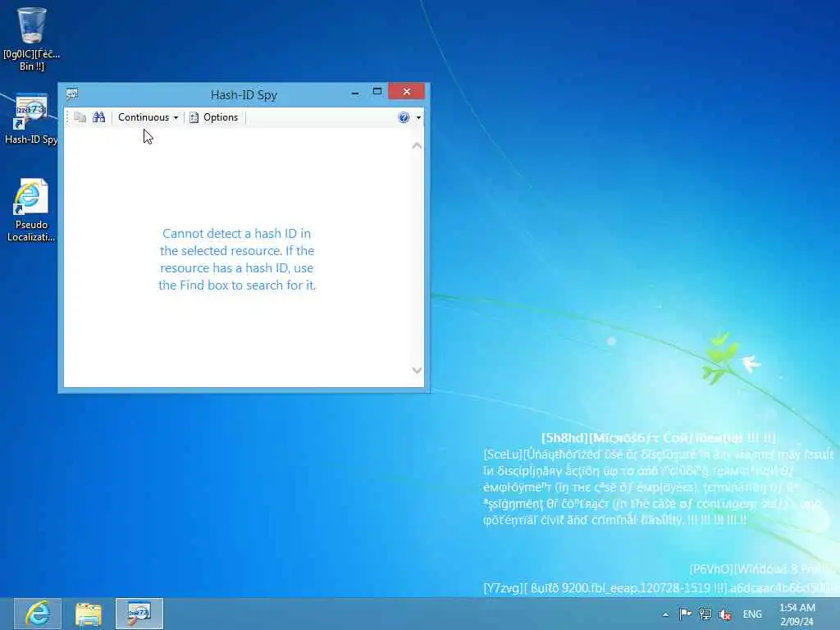
Task: Click the Action Center flag tray icon
Action: click(685, 614)
